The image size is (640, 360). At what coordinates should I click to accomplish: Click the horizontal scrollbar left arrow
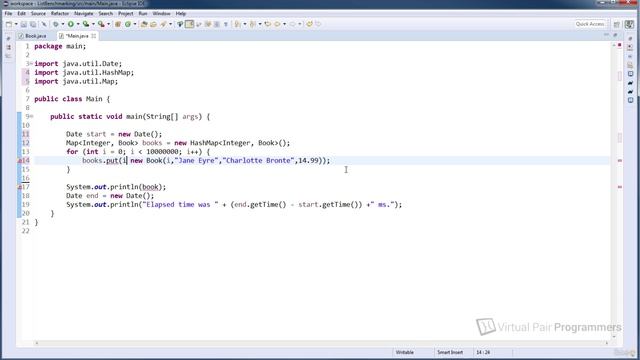click(37, 343)
